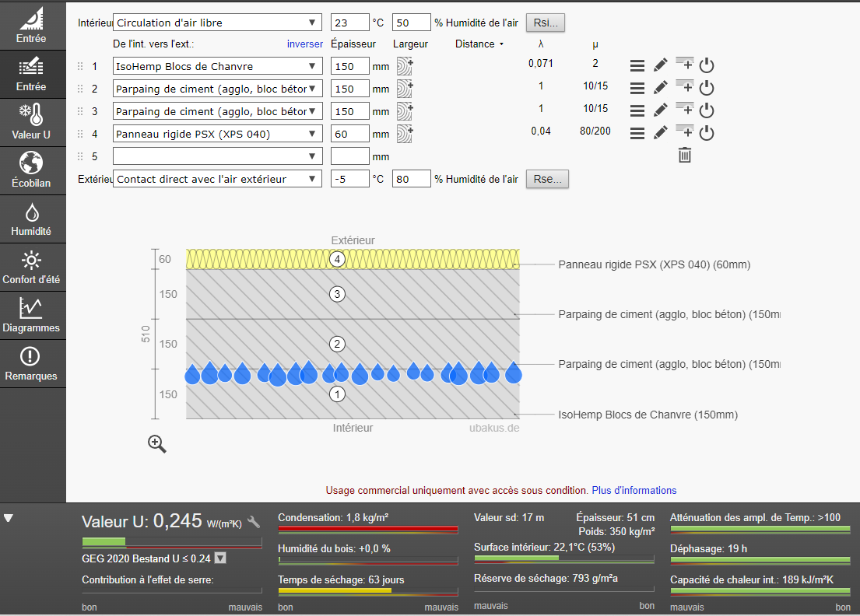The width and height of the screenshot is (860, 616).
Task: Grab the drag handle of row 4
Action: 80,134
